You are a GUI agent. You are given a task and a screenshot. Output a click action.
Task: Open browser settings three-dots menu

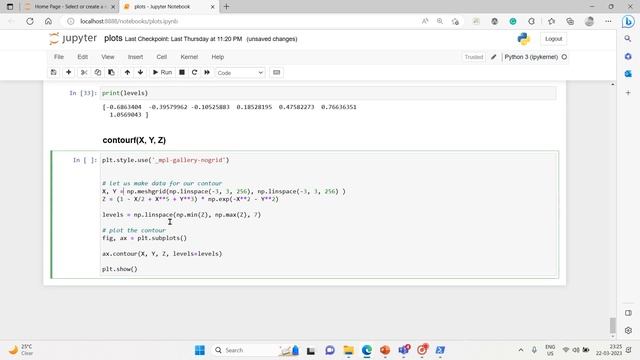tap(608, 21)
